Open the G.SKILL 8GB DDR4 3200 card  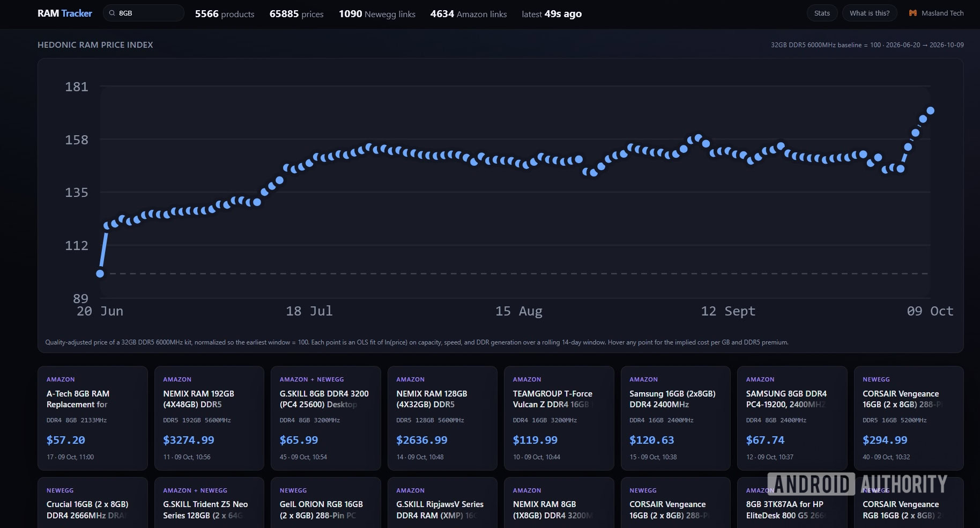326,418
